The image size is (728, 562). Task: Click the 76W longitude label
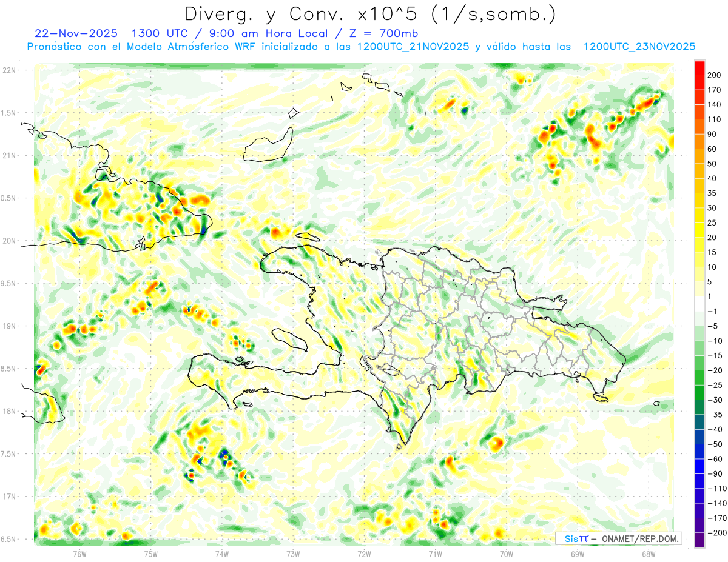coord(79,554)
